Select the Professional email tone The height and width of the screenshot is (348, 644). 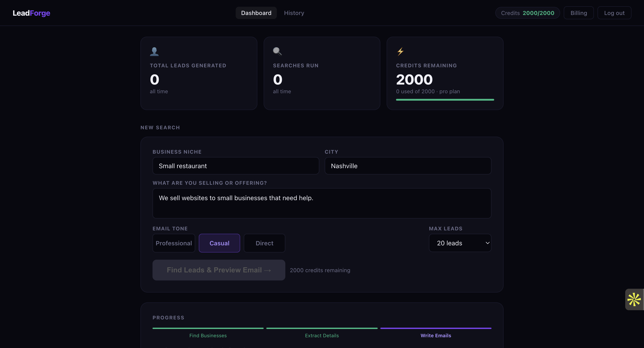pos(174,243)
